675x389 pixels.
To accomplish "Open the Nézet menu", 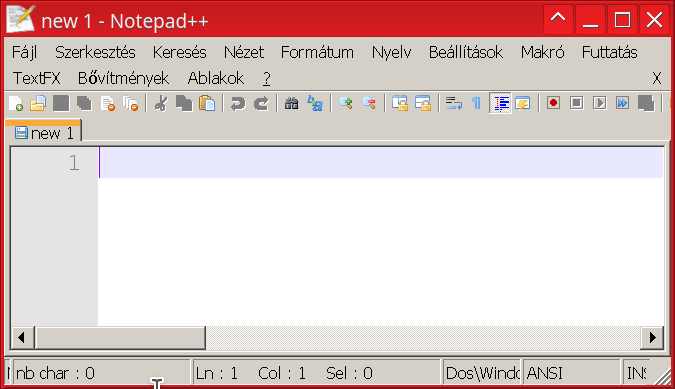I will point(244,52).
